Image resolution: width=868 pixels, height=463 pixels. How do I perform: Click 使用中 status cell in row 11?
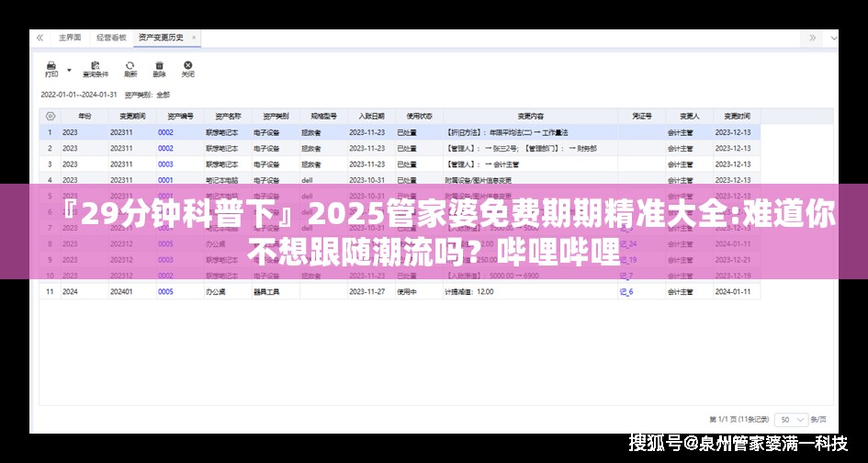419,291
